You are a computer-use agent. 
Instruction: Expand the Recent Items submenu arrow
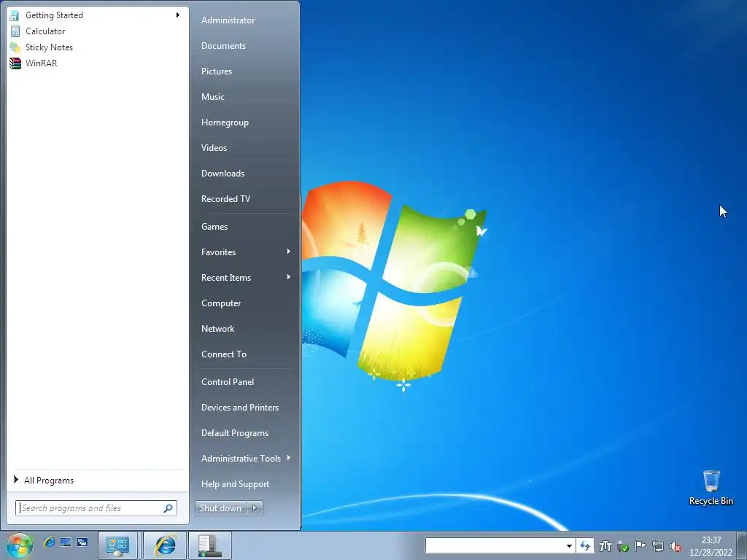point(289,277)
